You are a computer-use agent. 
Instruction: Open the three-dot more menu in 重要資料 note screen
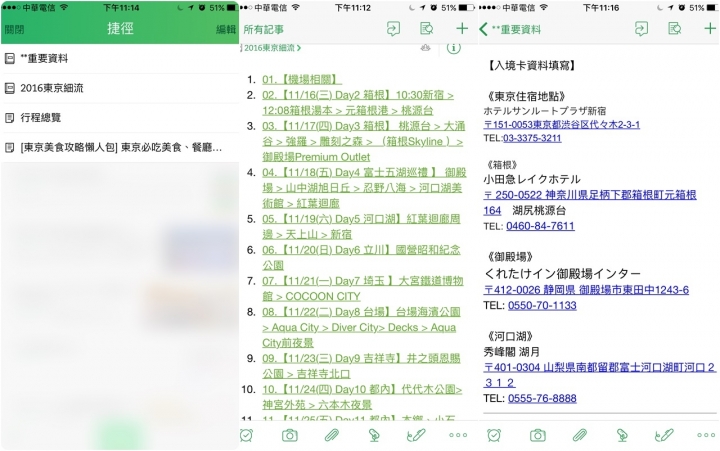pyautogui.click(x=706, y=435)
